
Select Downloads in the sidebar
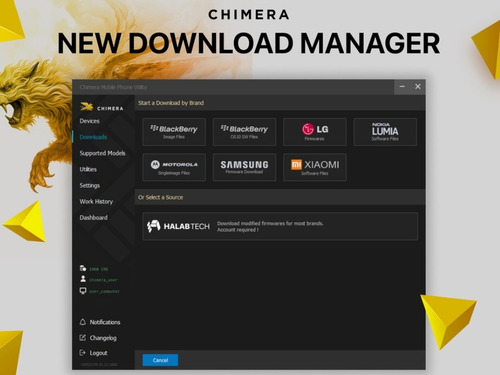click(93, 137)
